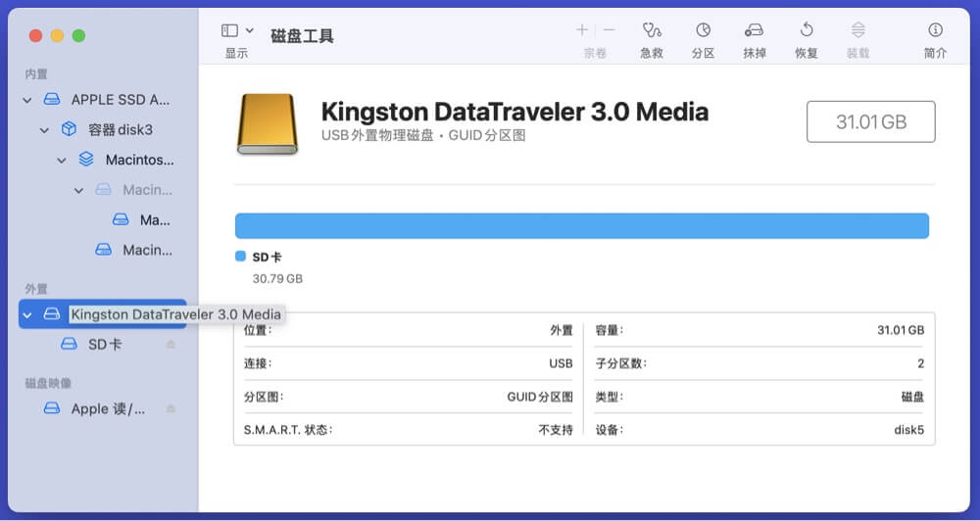980x521 pixels.
Task: Click the 31.01 GB capacity box
Action: (870, 121)
